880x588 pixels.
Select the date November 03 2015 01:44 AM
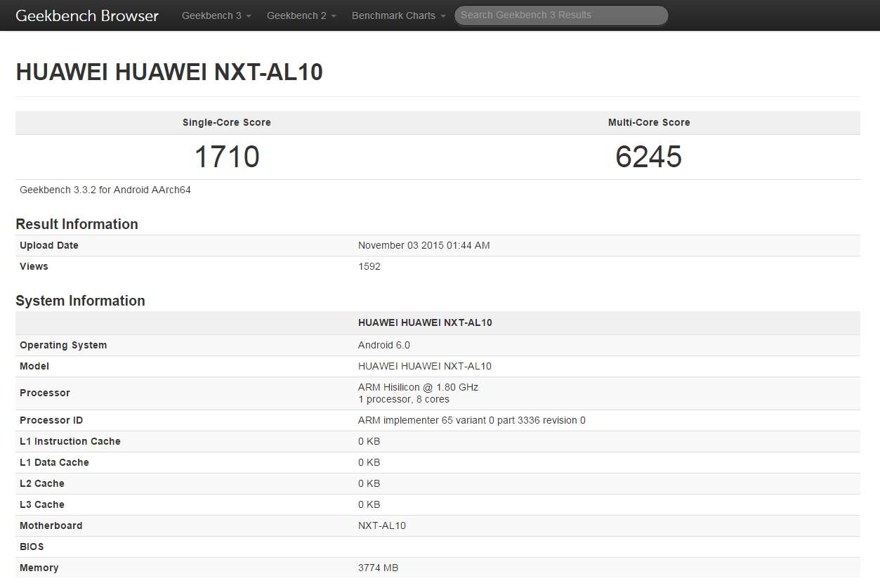(424, 245)
